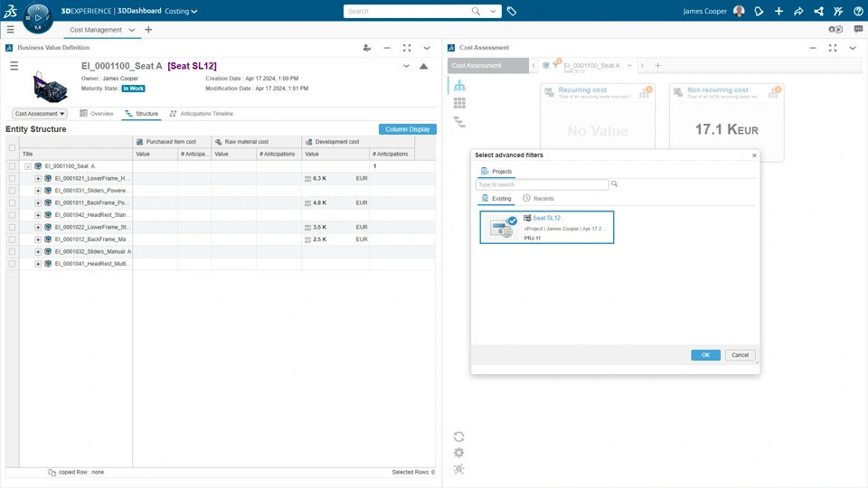The height and width of the screenshot is (488, 868).
Task: Expand the EI_0001032_Sliders_Manual A node
Action: click(x=38, y=251)
